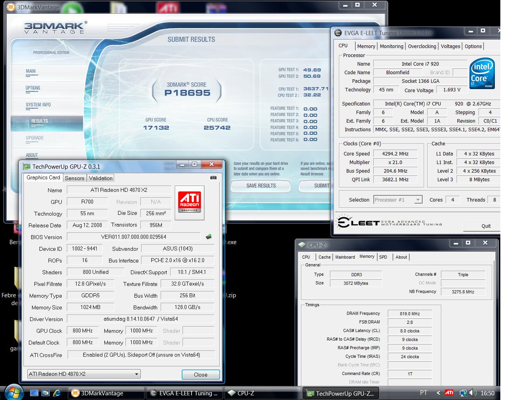Click the TechPowerUp GPU-Z taskbar button
The height and width of the screenshot is (400, 532).
(341, 393)
